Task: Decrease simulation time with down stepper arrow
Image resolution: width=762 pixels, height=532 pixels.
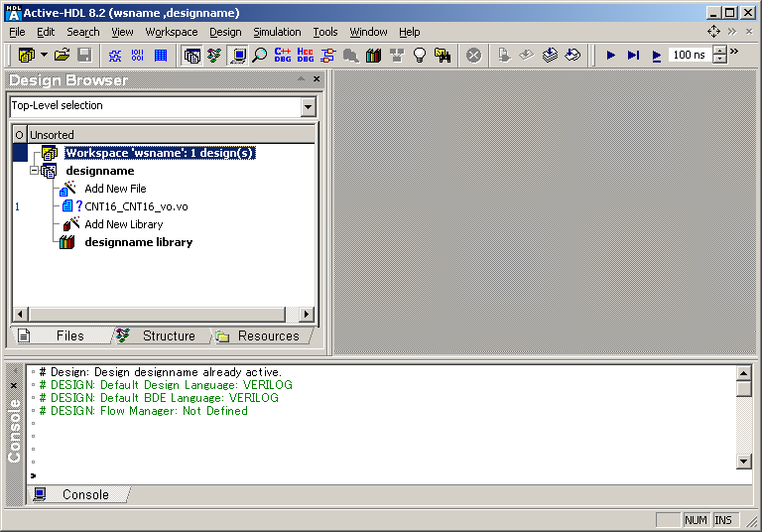Action: (x=719, y=60)
